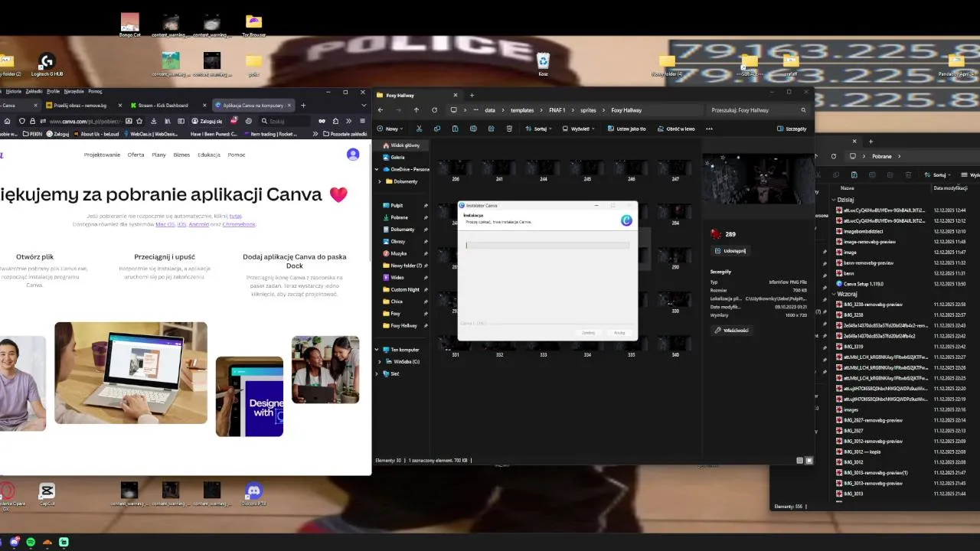The width and height of the screenshot is (980, 551).
Task: Switch to large icons view in Foxy Hallway status bar
Action: tap(809, 461)
